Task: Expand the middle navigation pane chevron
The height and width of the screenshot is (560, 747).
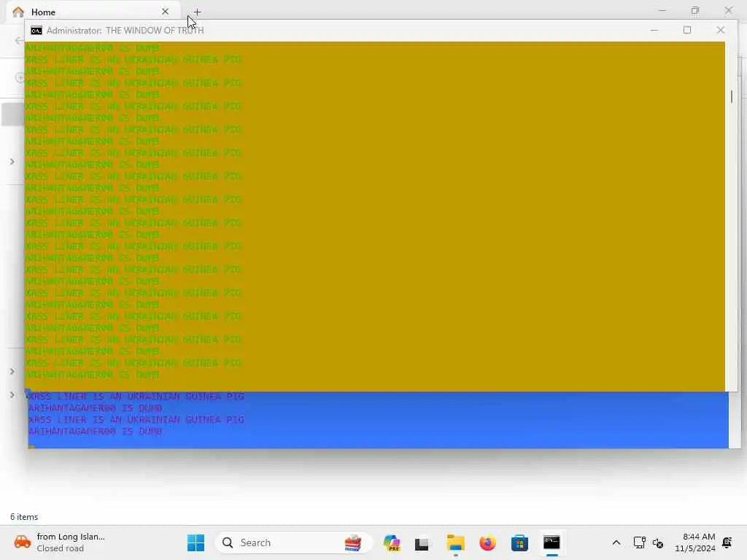Action: click(x=12, y=371)
